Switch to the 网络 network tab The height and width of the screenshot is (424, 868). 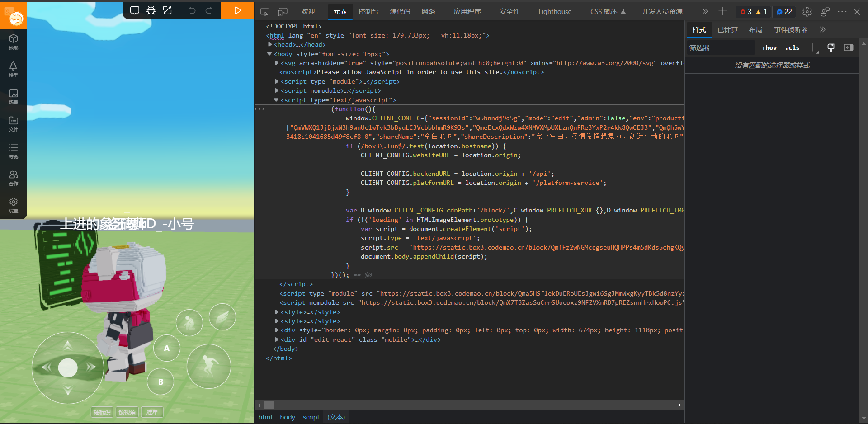coord(428,12)
